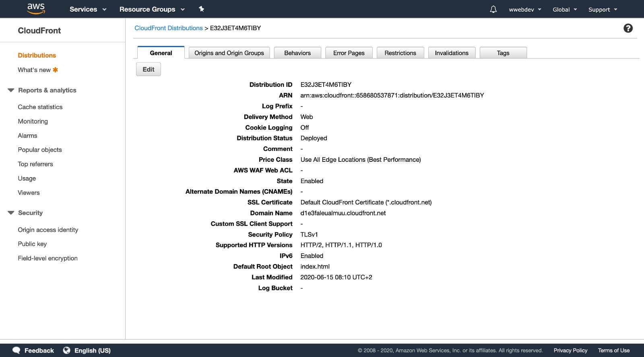The image size is (644, 357).
Task: Click the Feedback speech bubble icon
Action: [17, 350]
